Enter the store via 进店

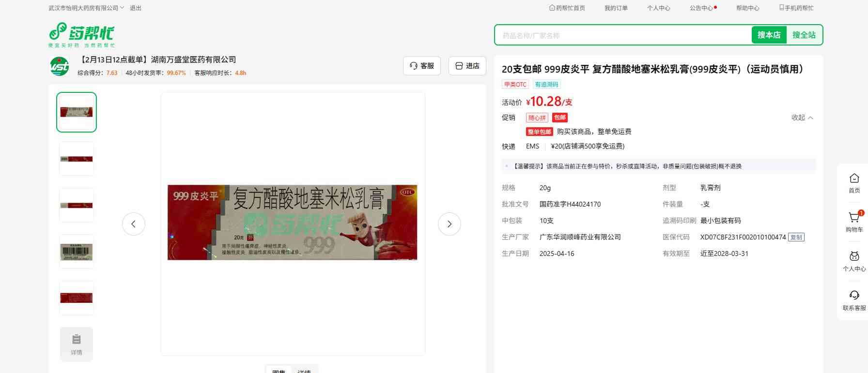(x=467, y=66)
